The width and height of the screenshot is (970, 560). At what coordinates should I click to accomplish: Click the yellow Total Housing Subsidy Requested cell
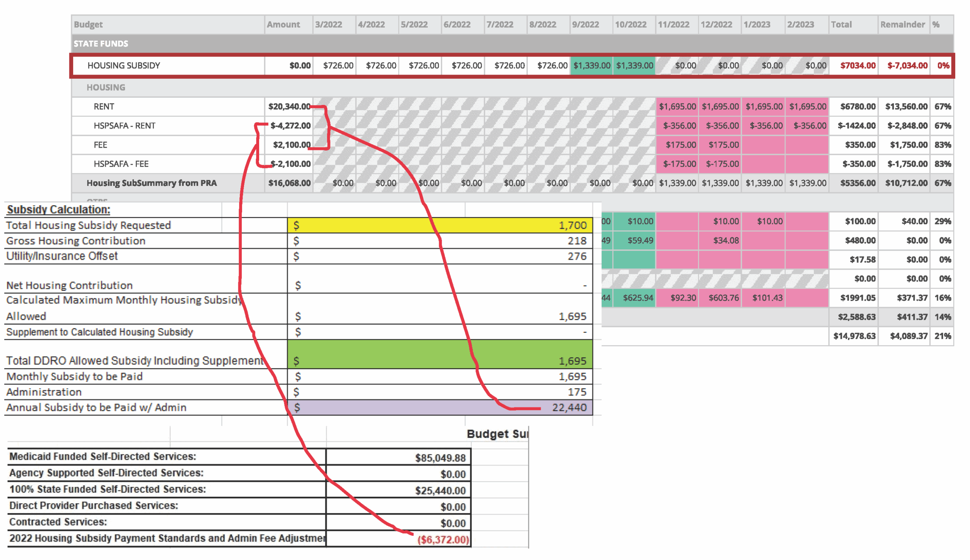click(x=439, y=225)
